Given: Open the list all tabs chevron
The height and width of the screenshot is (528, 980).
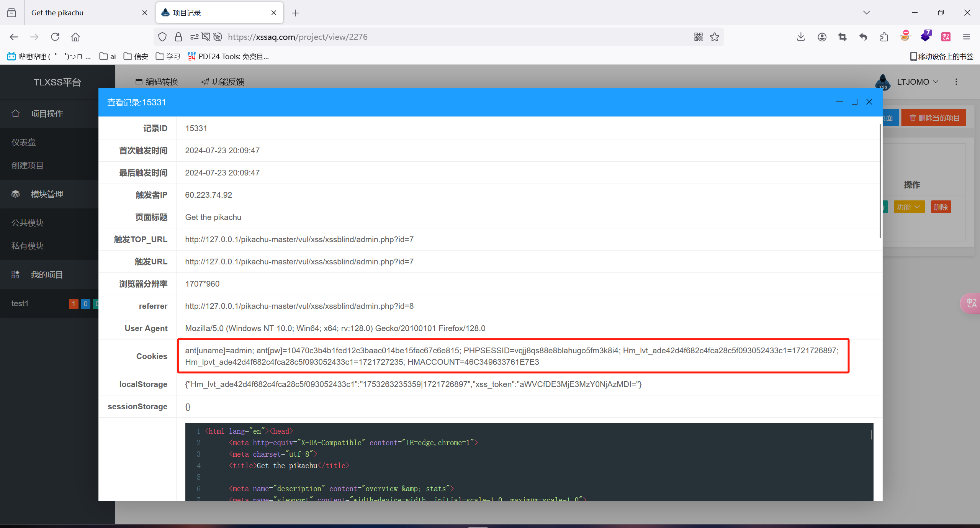Looking at the screenshot, I should point(867,13).
